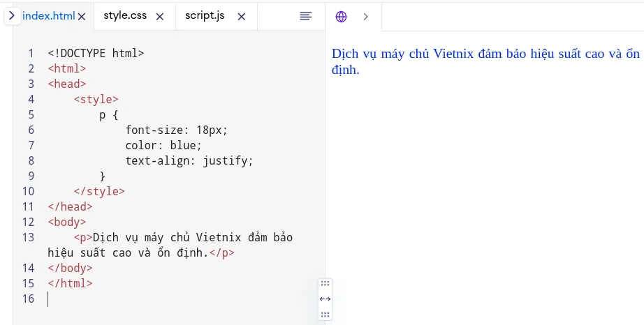Click the opening <head> tag
This screenshot has width=644, height=325.
click(x=67, y=84)
